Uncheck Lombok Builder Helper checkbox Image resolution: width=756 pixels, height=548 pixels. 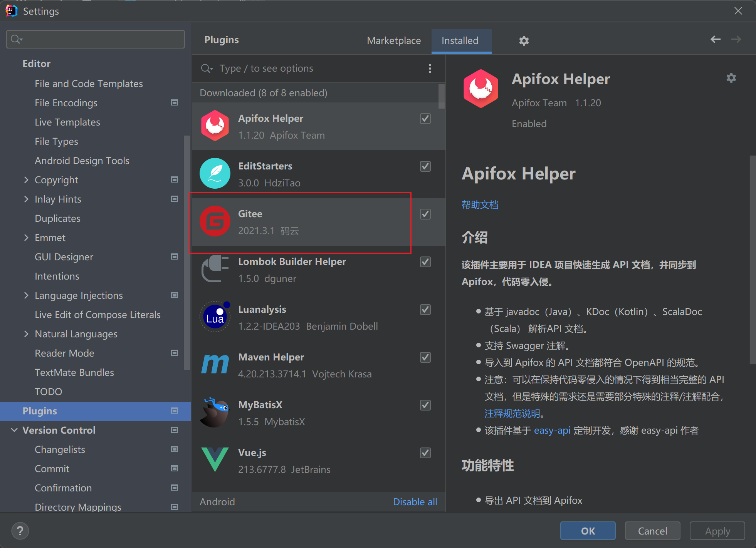tap(425, 262)
